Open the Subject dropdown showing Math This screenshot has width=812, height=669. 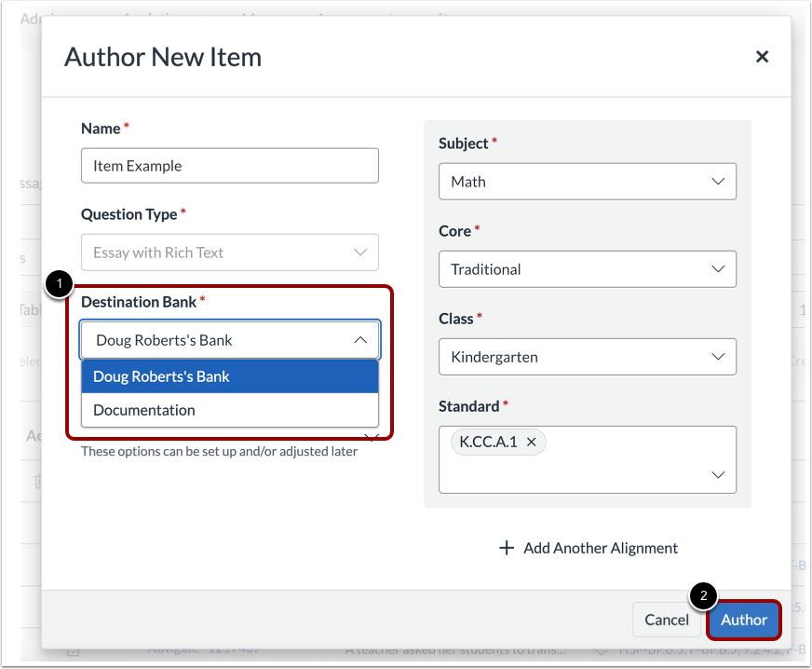[x=588, y=182]
